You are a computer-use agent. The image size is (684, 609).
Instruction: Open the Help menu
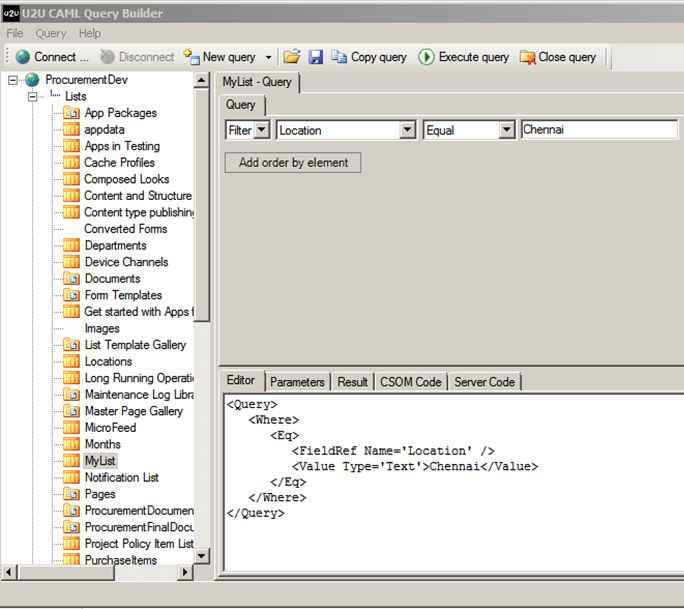(x=89, y=34)
